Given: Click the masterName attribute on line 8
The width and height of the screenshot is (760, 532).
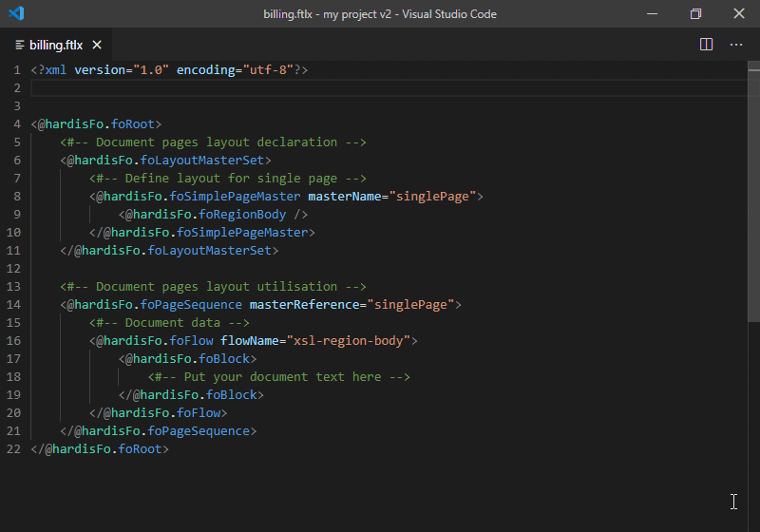Looking at the screenshot, I should (345, 197).
